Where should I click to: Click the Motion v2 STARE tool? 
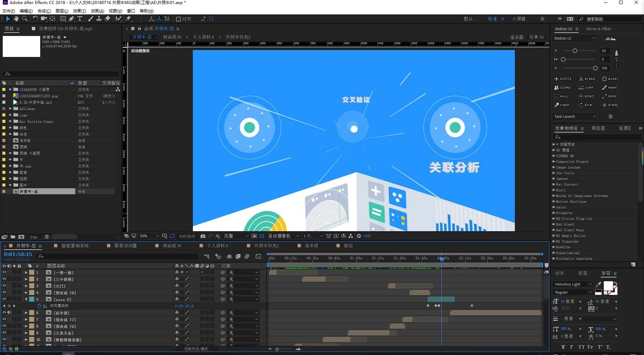point(611,105)
